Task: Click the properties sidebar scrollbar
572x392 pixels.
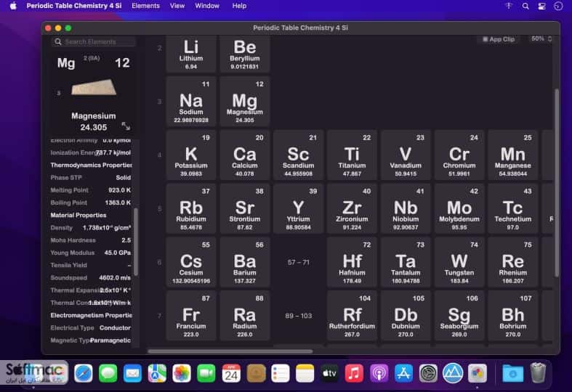Action: (x=136, y=242)
